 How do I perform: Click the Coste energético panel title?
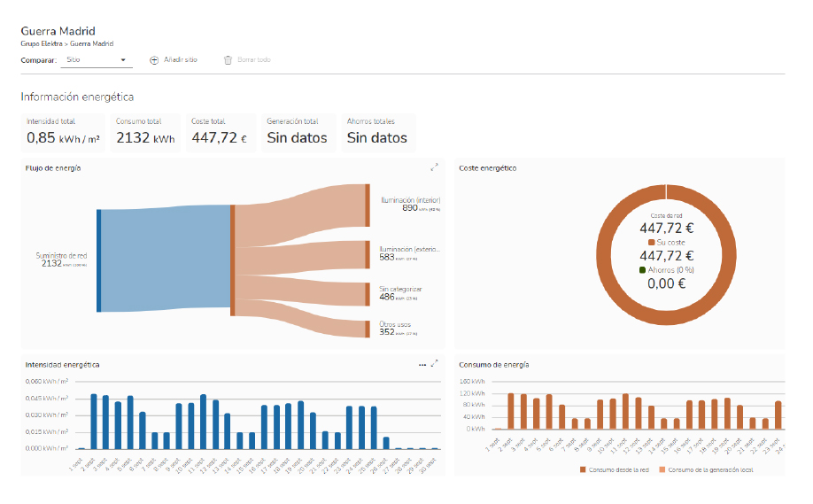coord(487,168)
